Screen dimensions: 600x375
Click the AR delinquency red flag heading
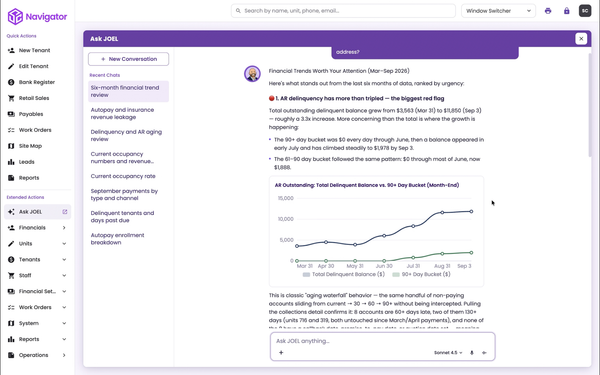tap(357, 98)
